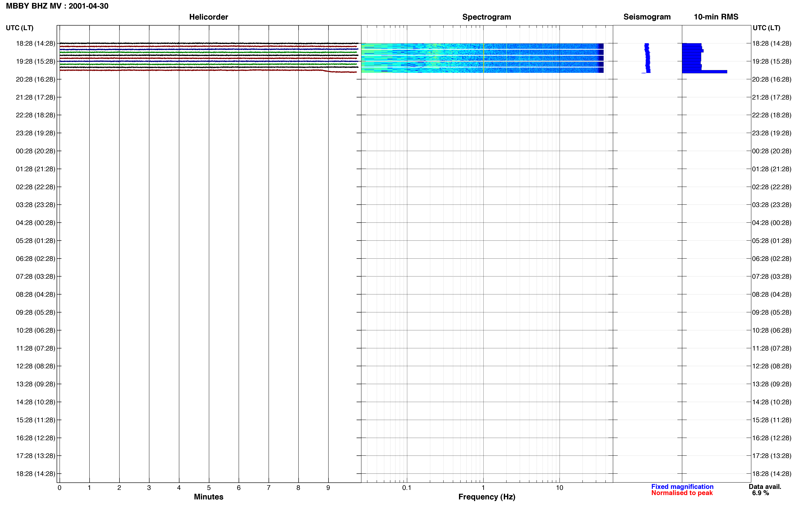Click the blue Fixed magnification legend text
Screen dimensions: 812x508
tap(682, 486)
